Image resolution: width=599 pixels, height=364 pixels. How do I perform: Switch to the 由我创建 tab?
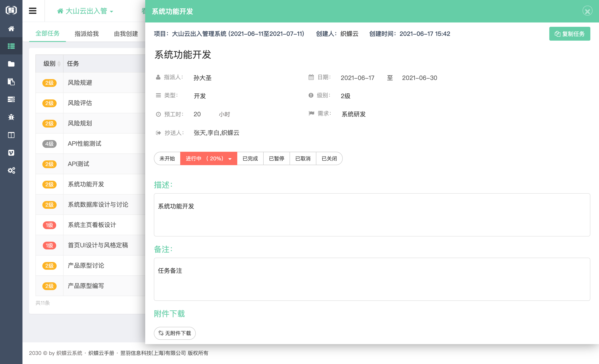(x=126, y=34)
